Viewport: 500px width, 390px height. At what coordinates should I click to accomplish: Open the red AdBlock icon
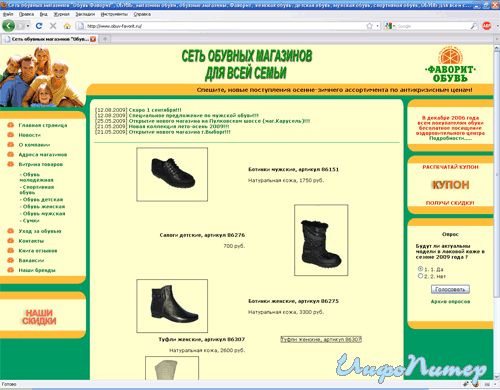tap(487, 26)
